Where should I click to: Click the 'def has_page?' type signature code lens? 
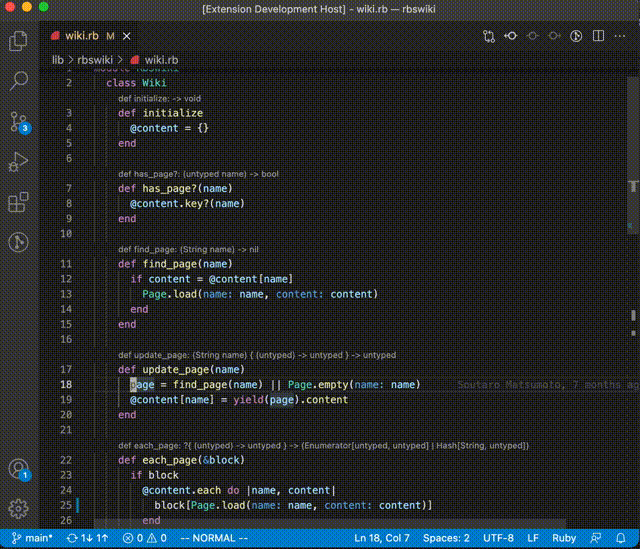coord(198,174)
